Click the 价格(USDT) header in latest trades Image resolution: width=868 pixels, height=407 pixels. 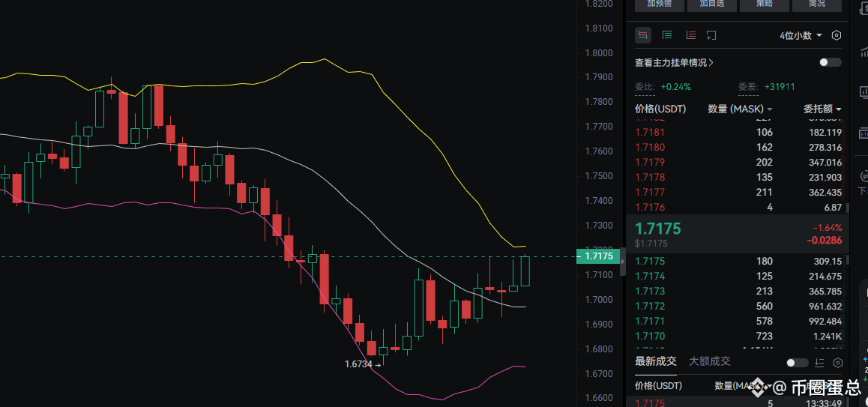658,385
